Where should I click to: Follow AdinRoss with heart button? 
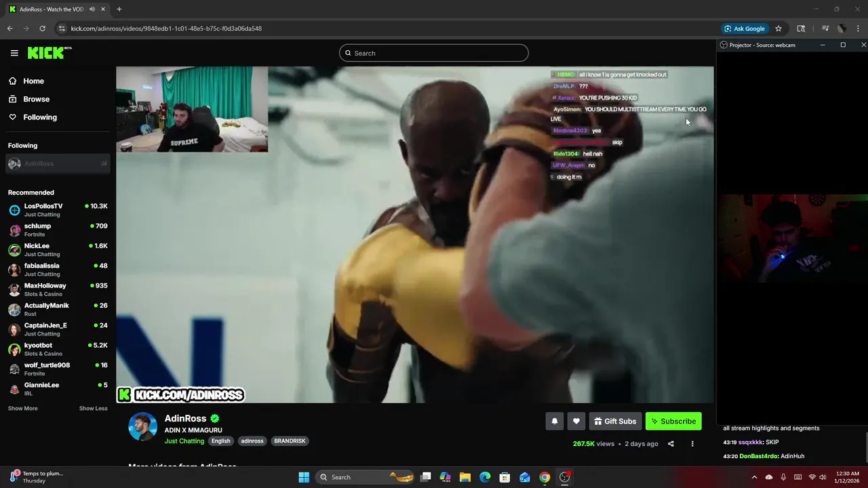pos(576,421)
